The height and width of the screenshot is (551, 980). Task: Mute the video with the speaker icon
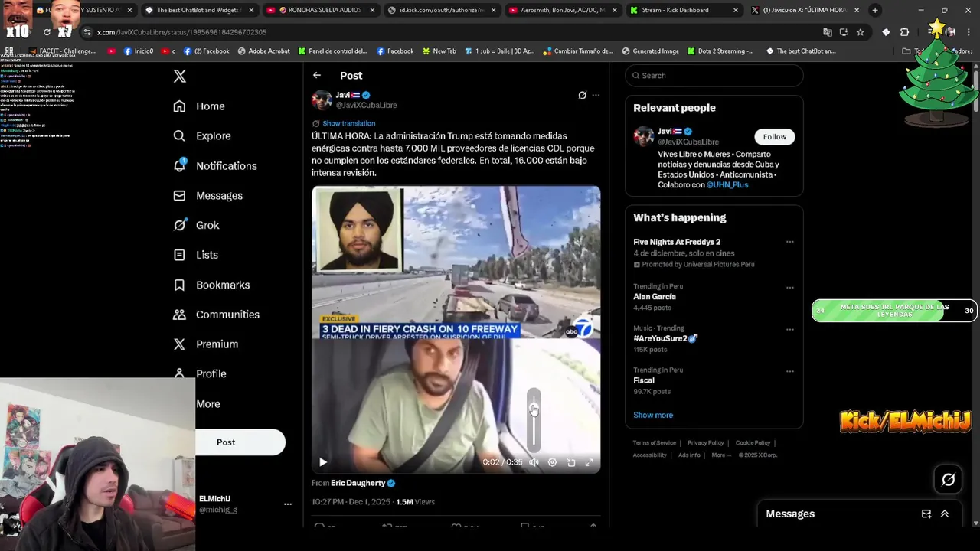[x=534, y=462]
